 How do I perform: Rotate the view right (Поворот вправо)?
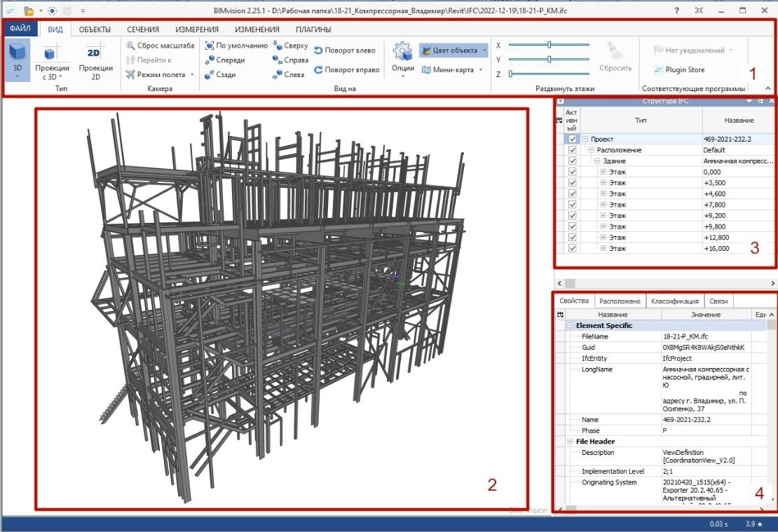[318, 70]
